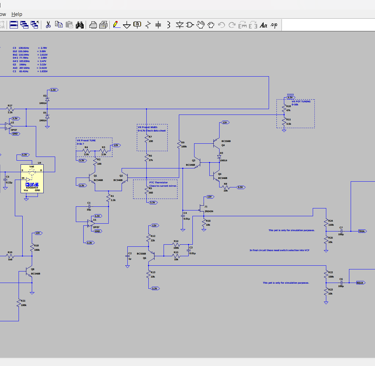Select the Place Inductor tool
Screen dimensions: 375x366
[x=169, y=25]
